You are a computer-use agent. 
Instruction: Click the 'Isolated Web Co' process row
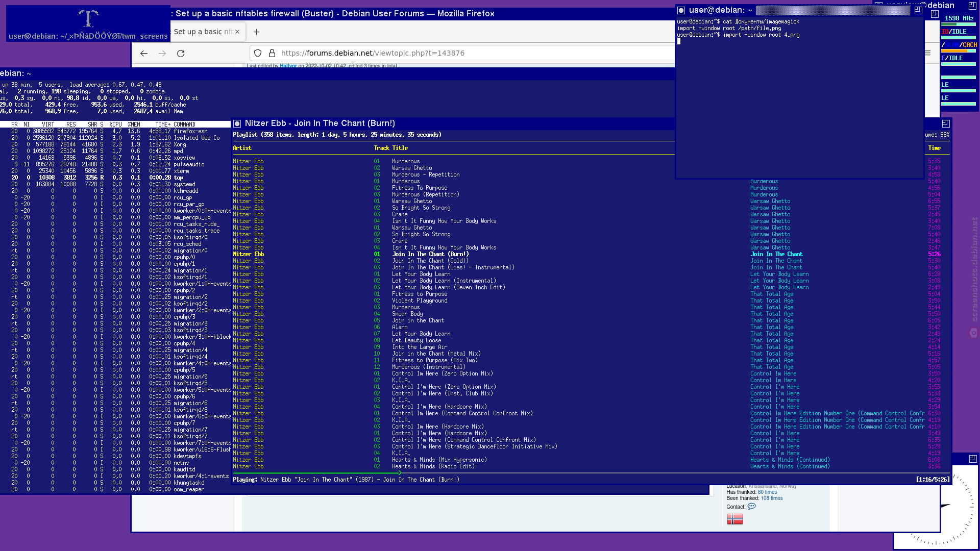click(115, 138)
